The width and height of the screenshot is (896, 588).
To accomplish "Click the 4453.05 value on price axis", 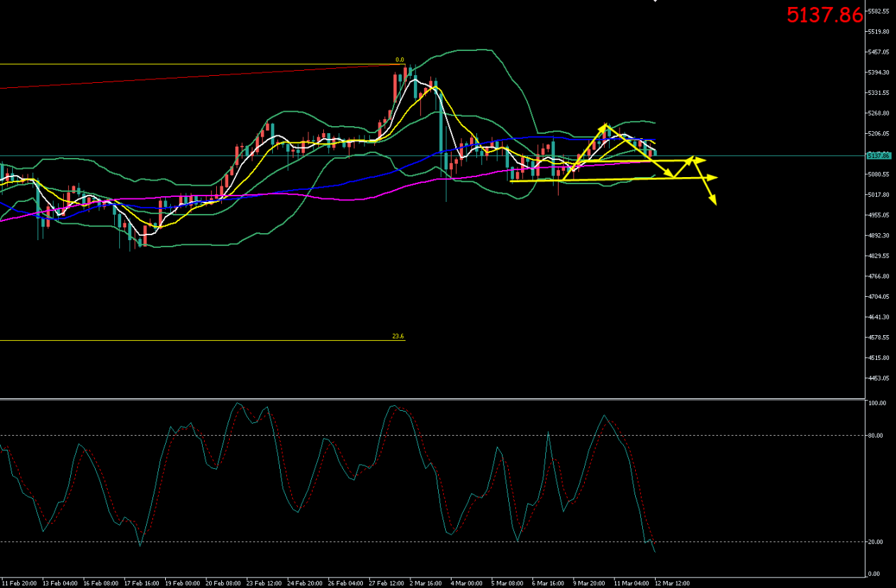I will click(x=879, y=378).
